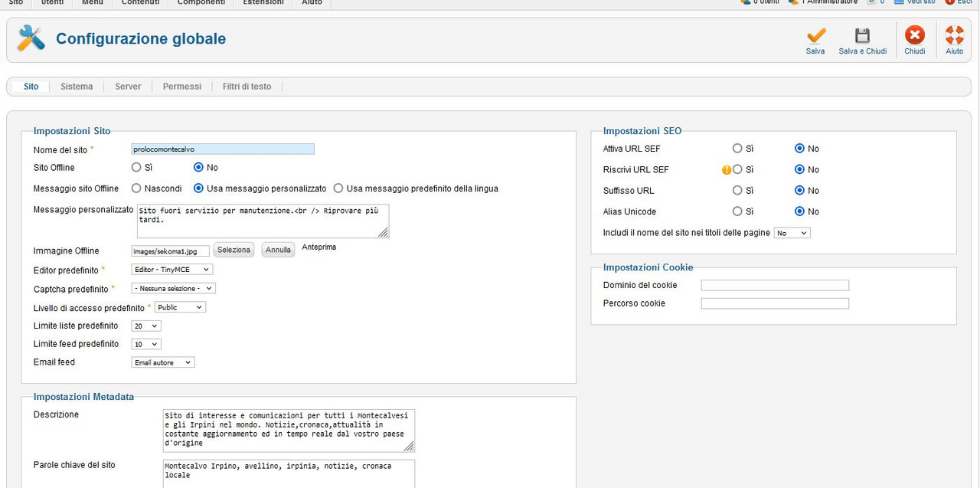
Task: Select Usa messaggio predefinito della lingua
Action: click(338, 188)
